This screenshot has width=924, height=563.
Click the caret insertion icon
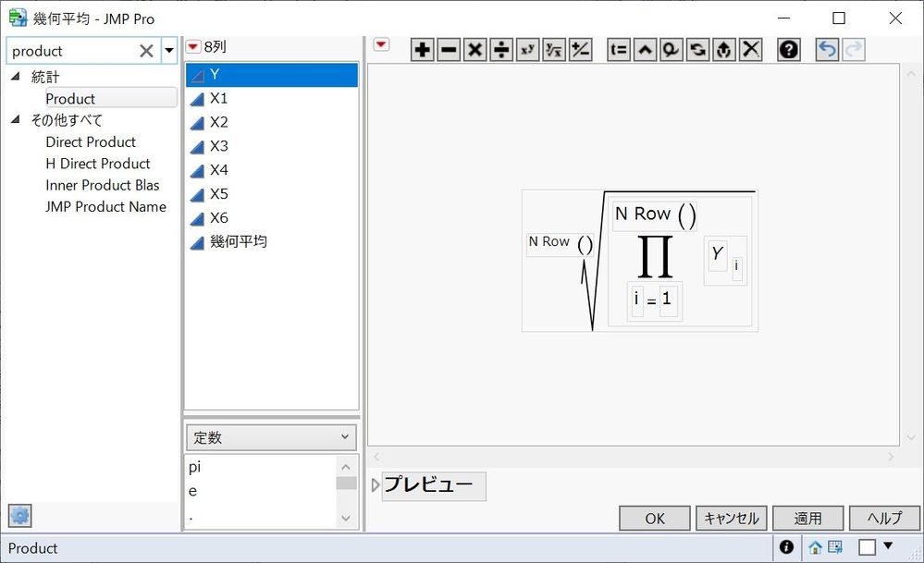646,50
